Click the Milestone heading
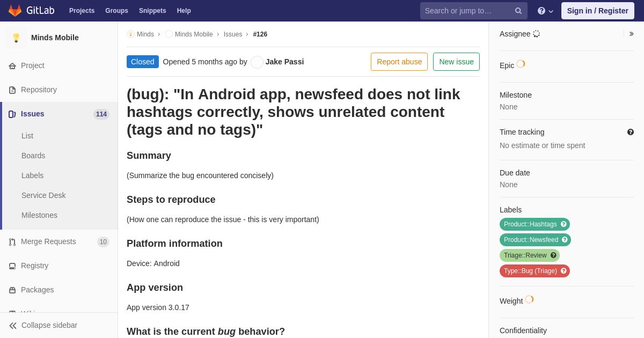 pos(516,95)
